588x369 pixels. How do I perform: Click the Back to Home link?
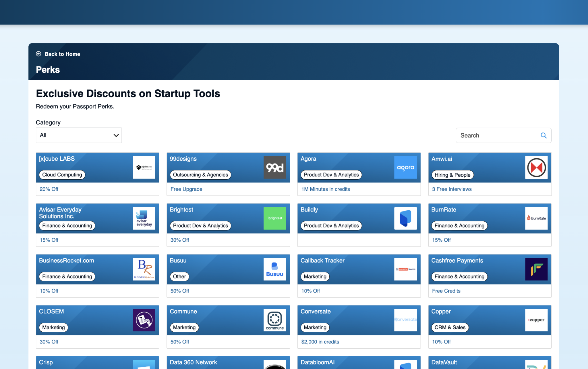pos(62,54)
